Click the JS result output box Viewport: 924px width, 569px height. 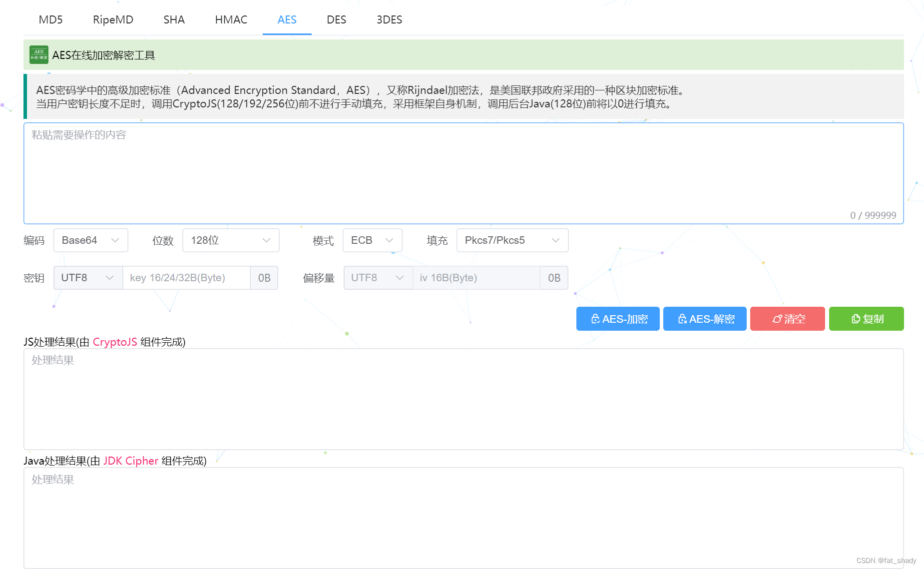click(x=463, y=399)
